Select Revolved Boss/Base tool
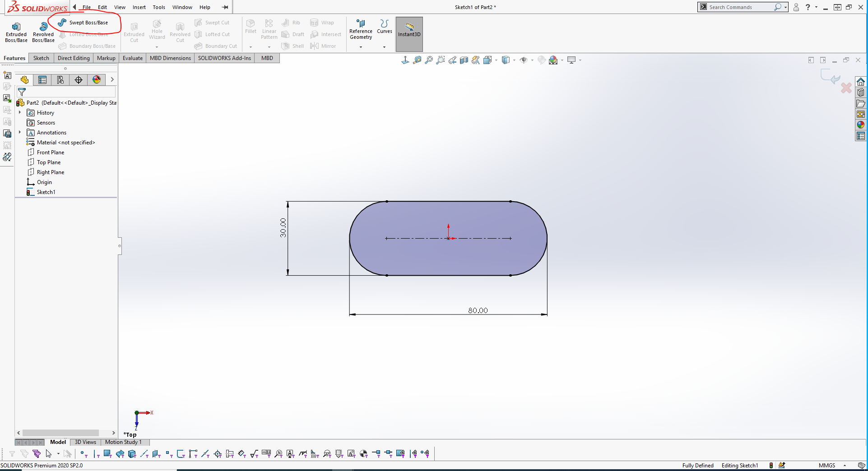Image resolution: width=868 pixels, height=471 pixels. pyautogui.click(x=43, y=32)
